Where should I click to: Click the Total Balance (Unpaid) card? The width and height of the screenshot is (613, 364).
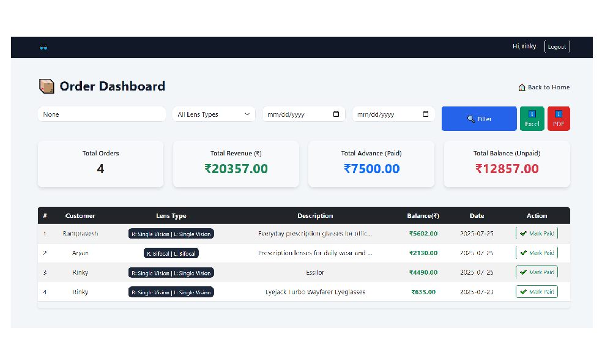click(x=507, y=164)
